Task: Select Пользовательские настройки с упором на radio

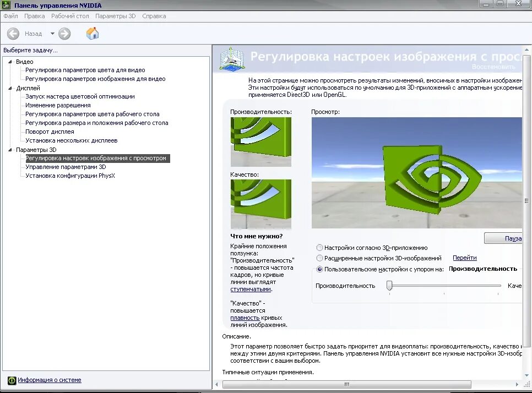Action: [319, 269]
